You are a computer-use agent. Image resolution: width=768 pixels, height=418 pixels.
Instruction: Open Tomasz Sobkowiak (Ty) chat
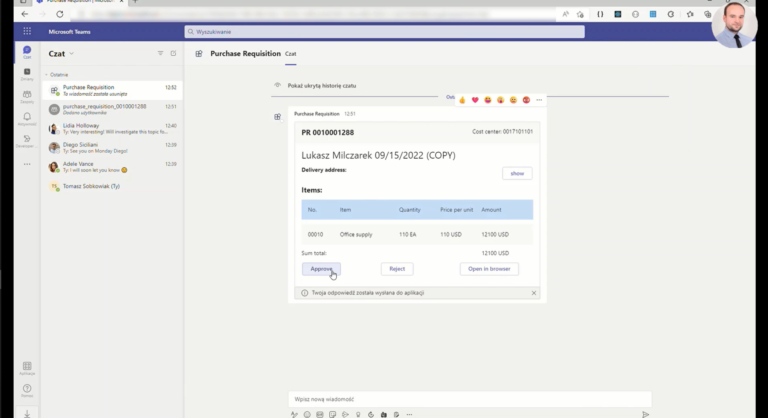tap(112, 186)
